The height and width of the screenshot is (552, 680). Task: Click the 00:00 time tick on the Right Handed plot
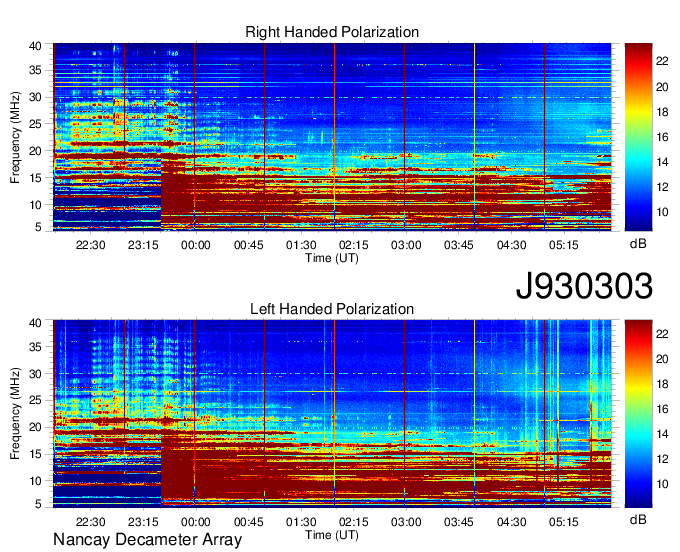196,245
